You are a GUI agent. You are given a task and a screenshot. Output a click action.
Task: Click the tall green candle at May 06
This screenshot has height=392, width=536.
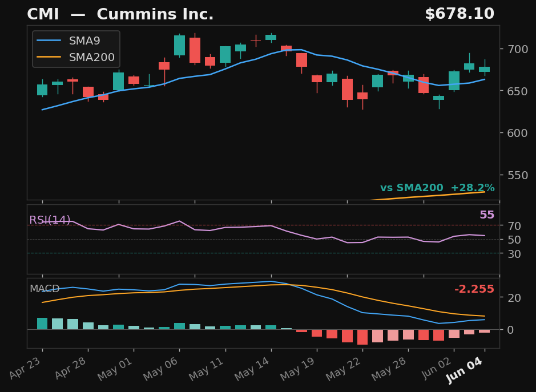(179, 45)
